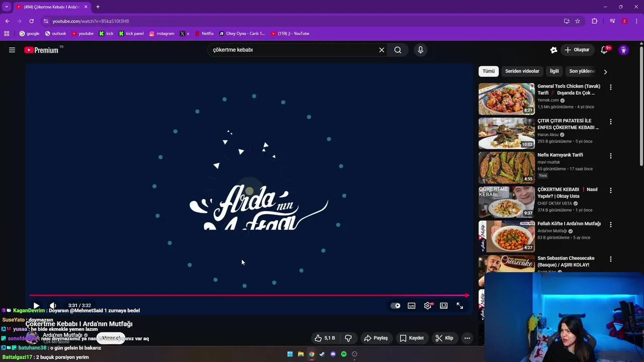Like the video (5,1 B)

pyautogui.click(x=325, y=338)
